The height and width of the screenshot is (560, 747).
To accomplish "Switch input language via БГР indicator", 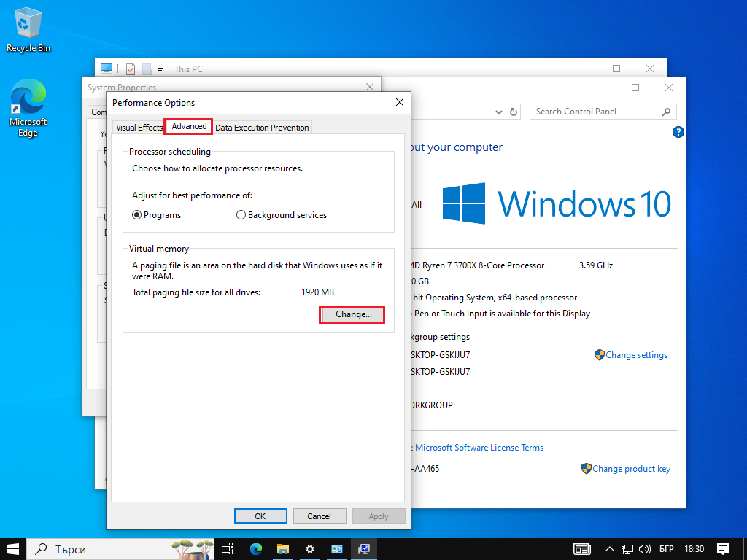I will pos(667,549).
